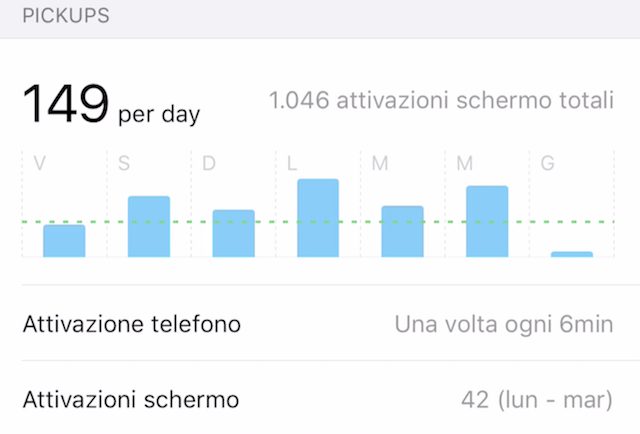Select the Friday bar under V

coord(64,241)
